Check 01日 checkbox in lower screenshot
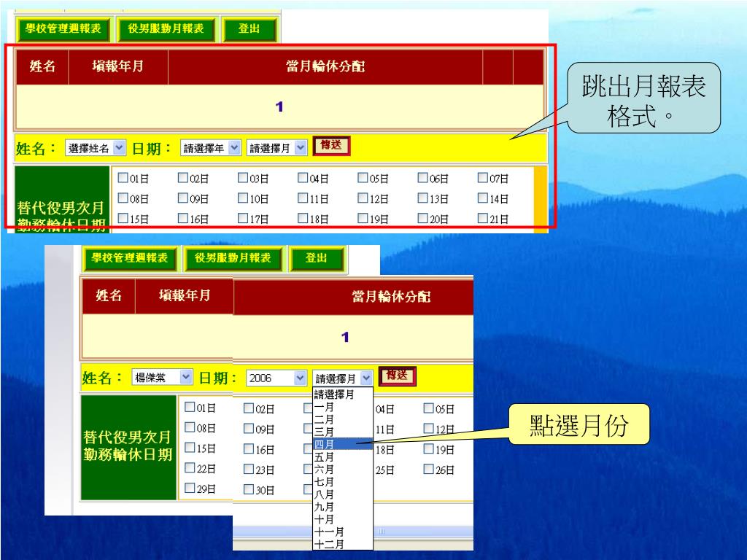 click(190, 407)
